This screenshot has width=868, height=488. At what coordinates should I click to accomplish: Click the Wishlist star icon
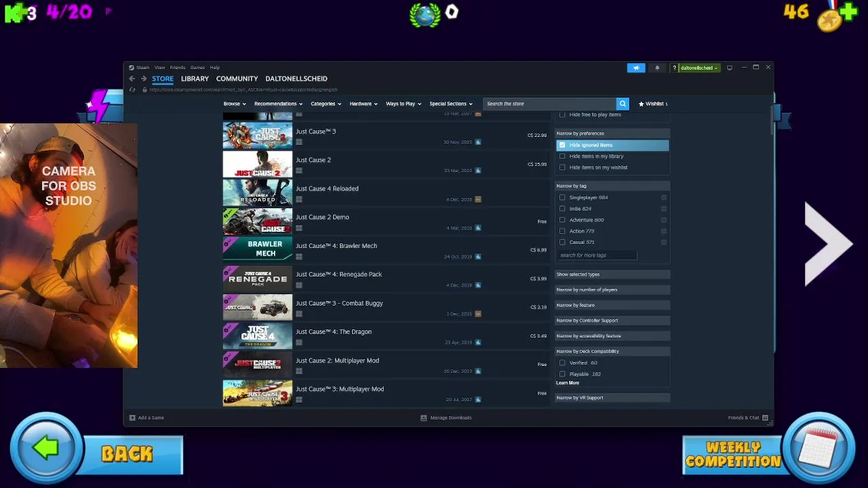click(x=641, y=104)
